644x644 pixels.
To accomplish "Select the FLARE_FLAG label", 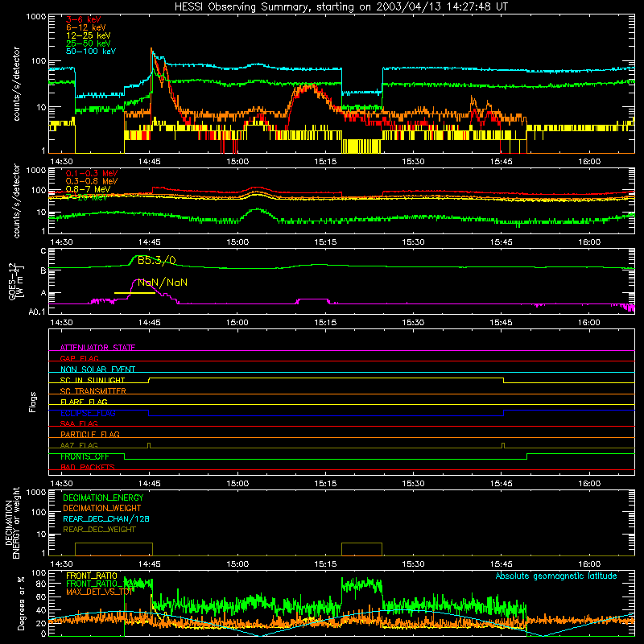I will click(84, 402).
